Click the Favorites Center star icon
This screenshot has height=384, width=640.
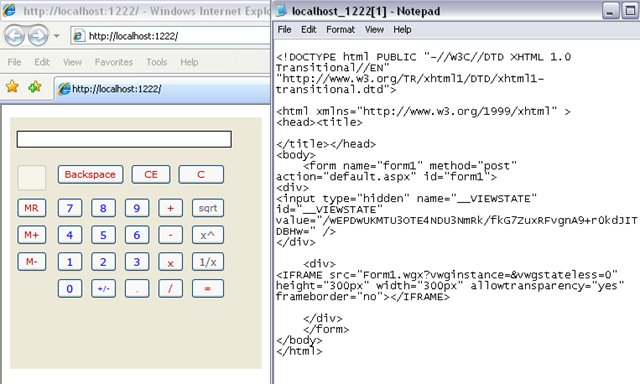pos(12,87)
